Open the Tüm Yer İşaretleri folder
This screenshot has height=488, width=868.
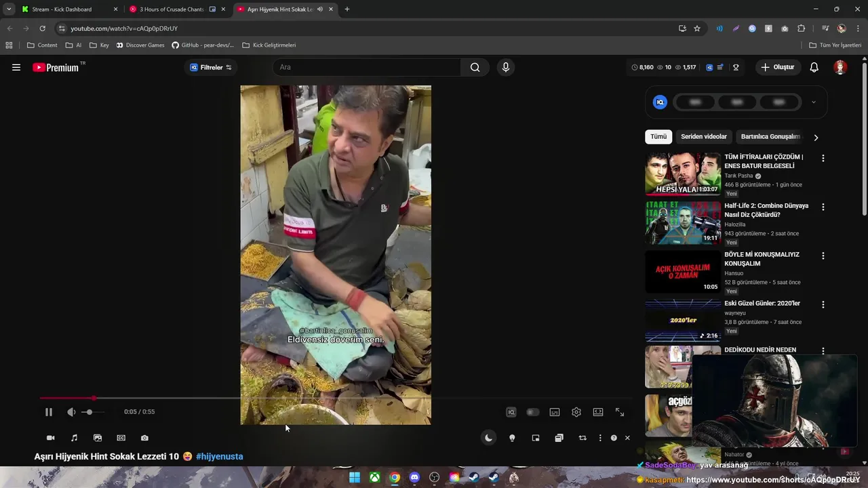835,45
